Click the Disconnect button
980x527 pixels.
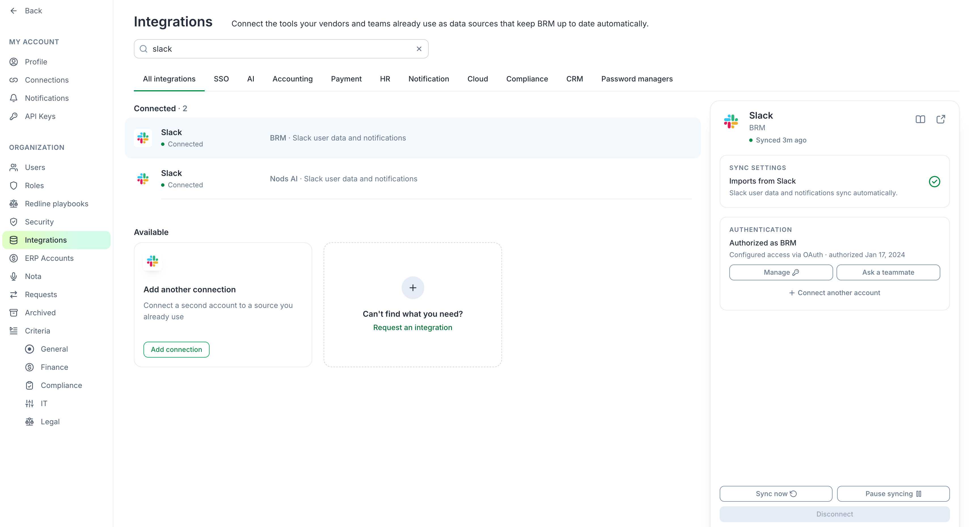834,515
